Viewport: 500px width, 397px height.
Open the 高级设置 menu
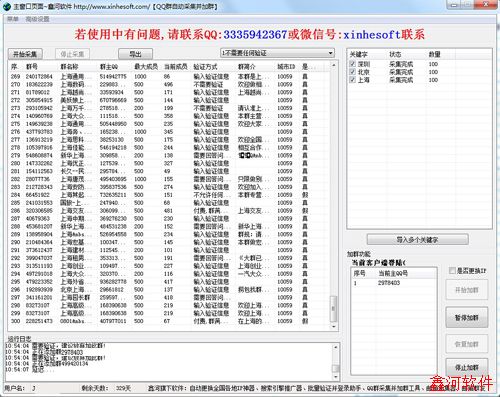tap(37, 19)
